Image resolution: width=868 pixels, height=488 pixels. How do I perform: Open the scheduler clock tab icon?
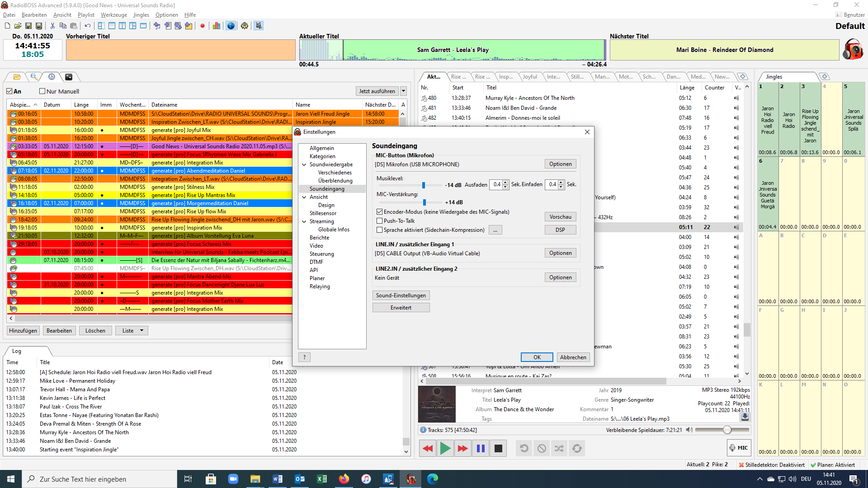tap(52, 77)
